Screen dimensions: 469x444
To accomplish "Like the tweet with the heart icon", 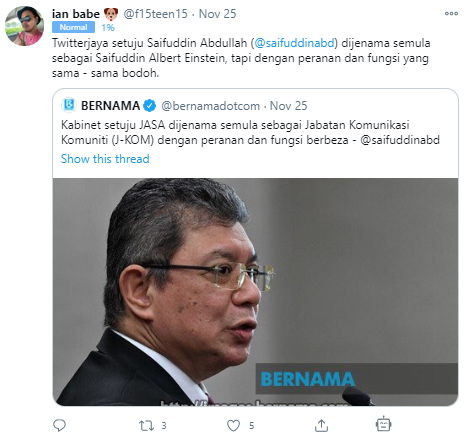I will [x=233, y=426].
